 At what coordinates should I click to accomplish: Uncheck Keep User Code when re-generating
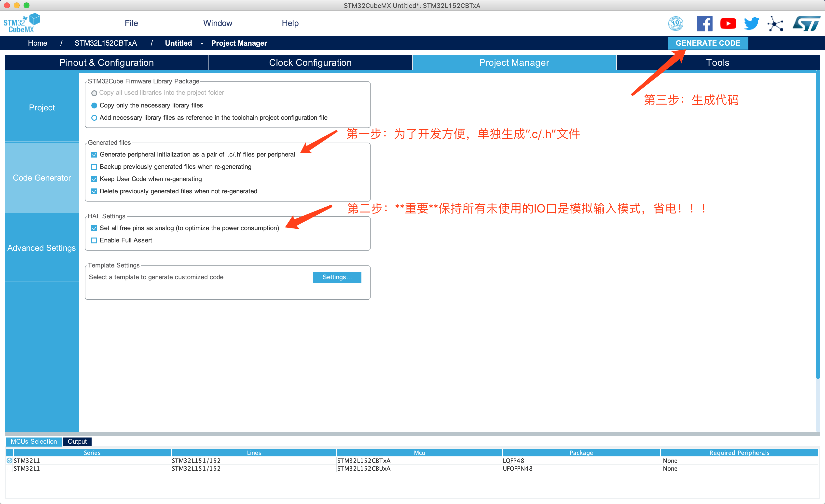[x=95, y=179]
